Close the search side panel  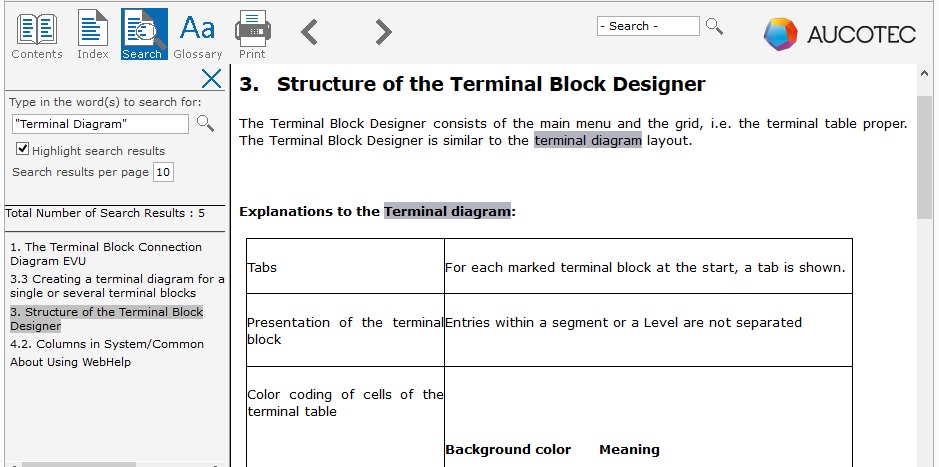click(x=211, y=78)
